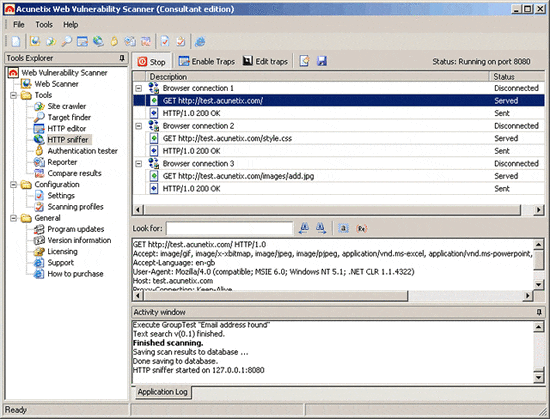Select GET images/add.jpg request row

339,176
